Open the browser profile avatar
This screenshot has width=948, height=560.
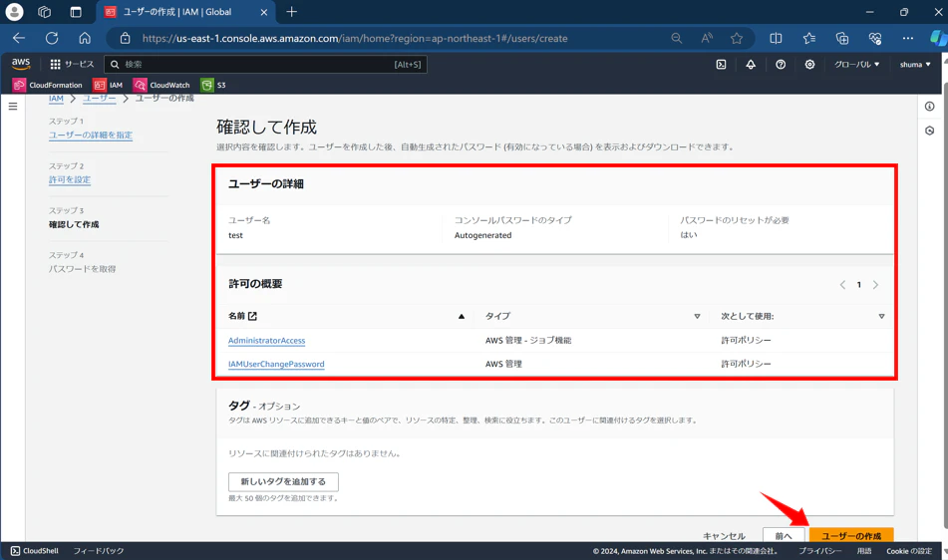click(14, 12)
